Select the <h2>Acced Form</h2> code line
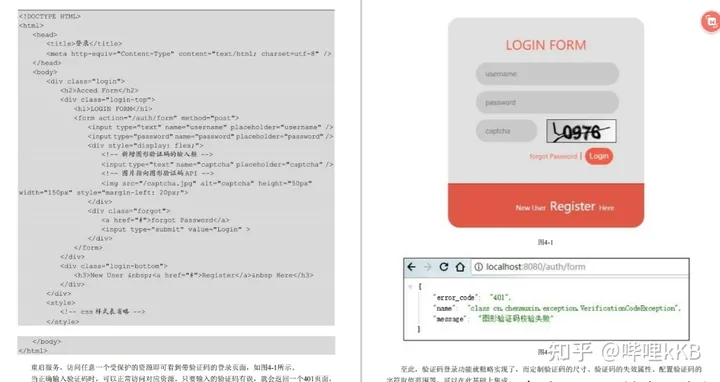 point(99,90)
